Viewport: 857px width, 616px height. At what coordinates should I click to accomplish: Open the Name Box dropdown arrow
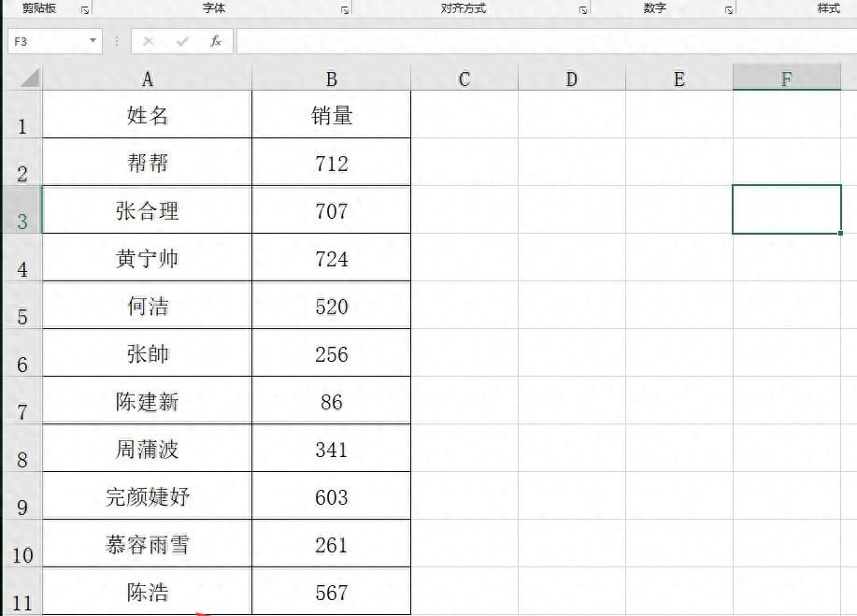pyautogui.click(x=91, y=41)
